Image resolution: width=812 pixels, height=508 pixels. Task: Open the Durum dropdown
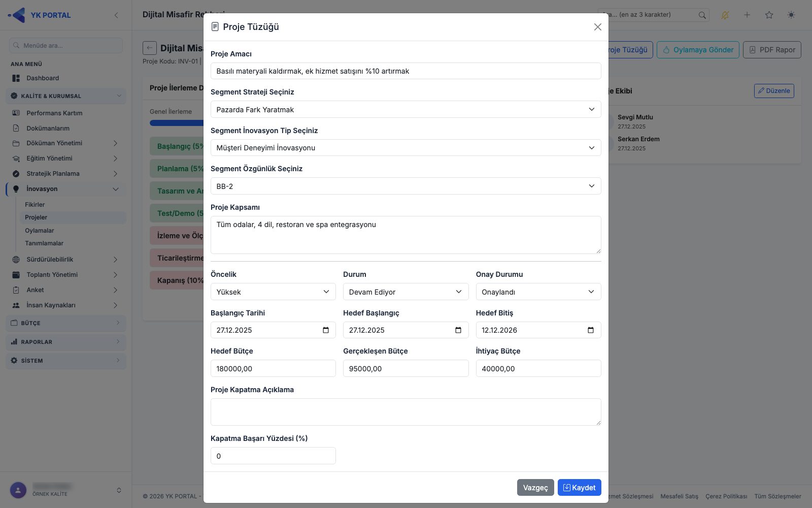click(405, 292)
